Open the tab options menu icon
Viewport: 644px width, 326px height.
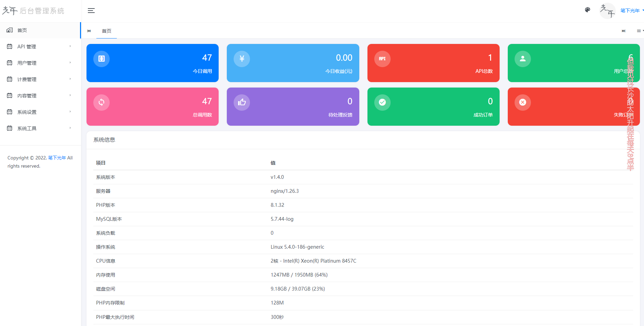[x=639, y=31]
